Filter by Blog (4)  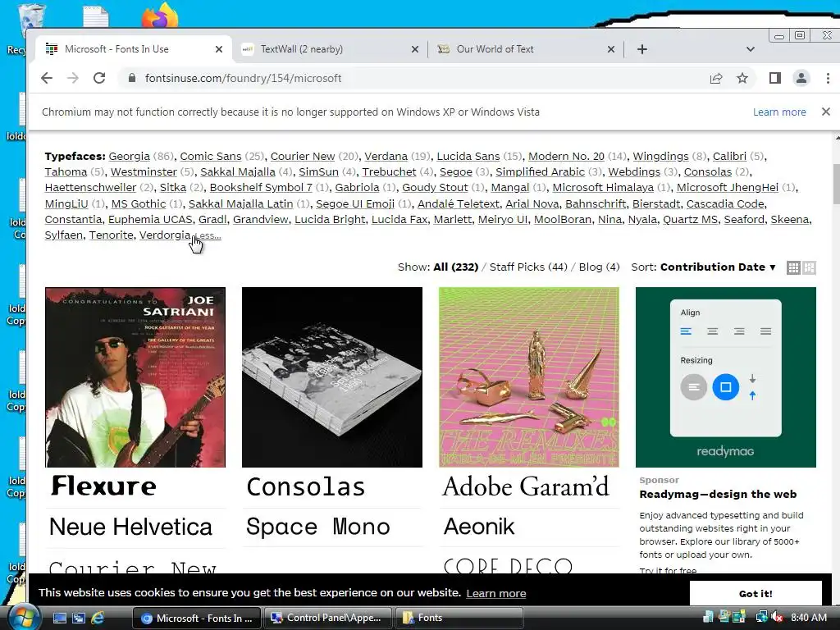point(599,267)
